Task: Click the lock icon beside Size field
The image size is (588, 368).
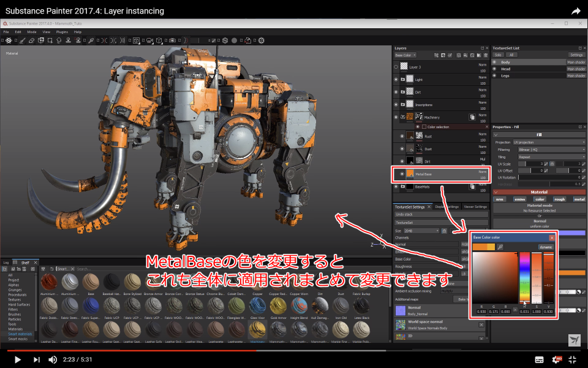Action: click(x=444, y=231)
